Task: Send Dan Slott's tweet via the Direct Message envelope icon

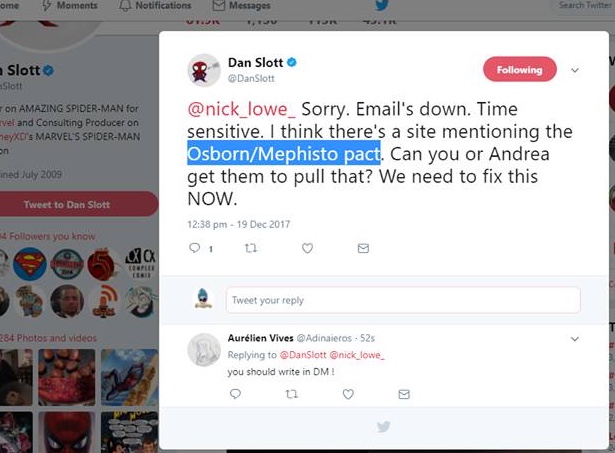Action: click(x=363, y=248)
